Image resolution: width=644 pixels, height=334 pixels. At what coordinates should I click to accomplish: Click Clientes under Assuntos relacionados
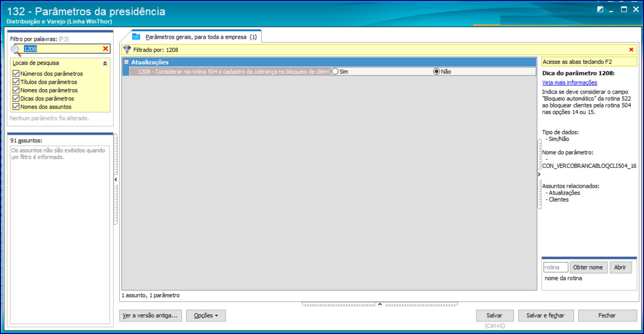559,199
